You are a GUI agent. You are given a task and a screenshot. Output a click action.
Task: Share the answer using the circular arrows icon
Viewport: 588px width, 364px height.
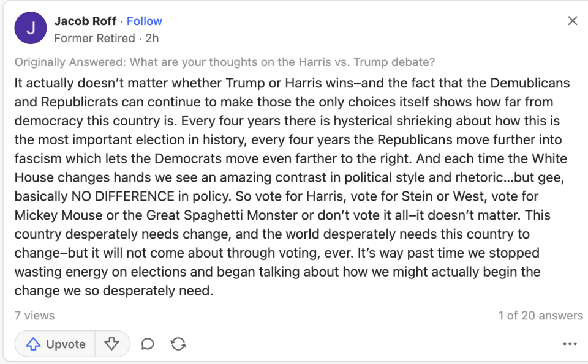coord(178,344)
